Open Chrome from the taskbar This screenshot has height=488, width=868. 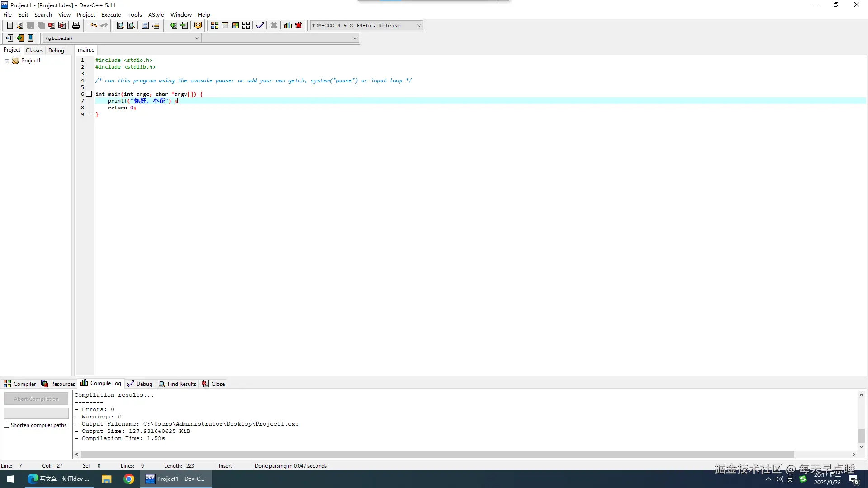(129, 479)
